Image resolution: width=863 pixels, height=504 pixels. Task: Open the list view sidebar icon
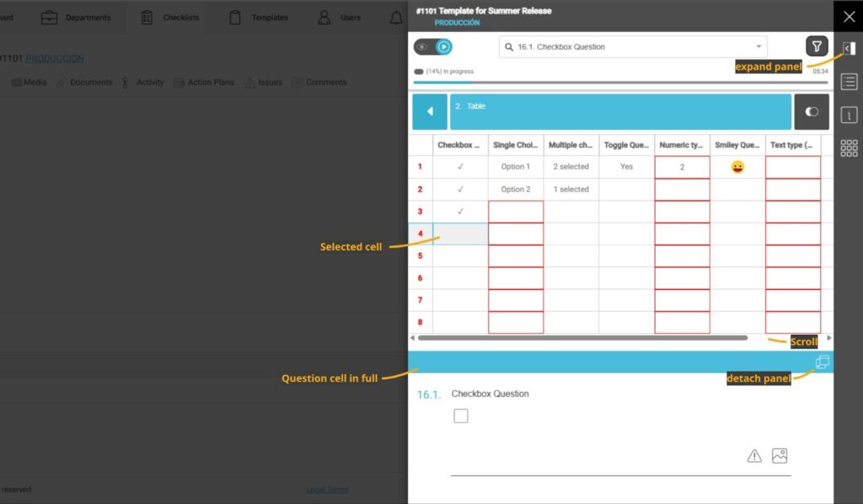[x=849, y=82]
